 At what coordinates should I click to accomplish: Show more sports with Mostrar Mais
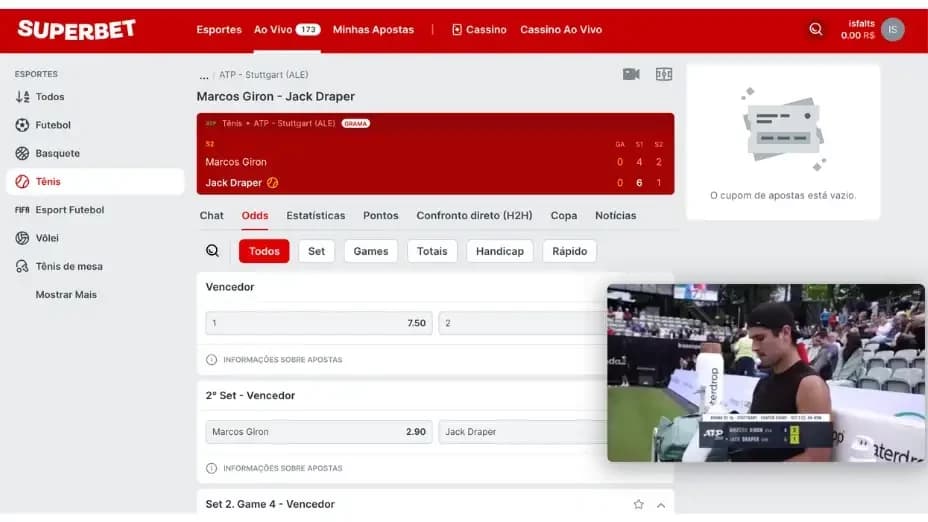tap(66, 295)
